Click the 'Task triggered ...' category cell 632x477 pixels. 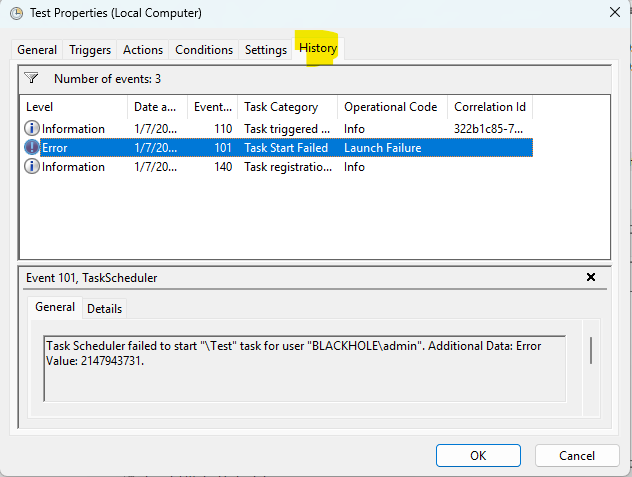pos(287,129)
